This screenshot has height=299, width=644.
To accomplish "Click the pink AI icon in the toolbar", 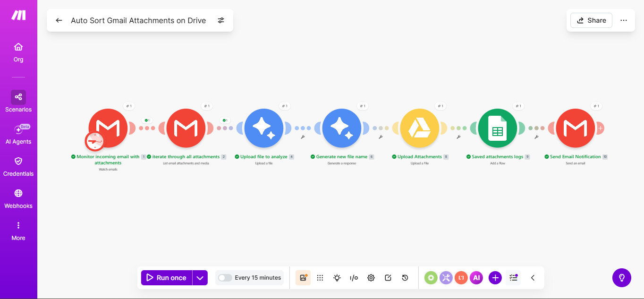I will 476,278.
